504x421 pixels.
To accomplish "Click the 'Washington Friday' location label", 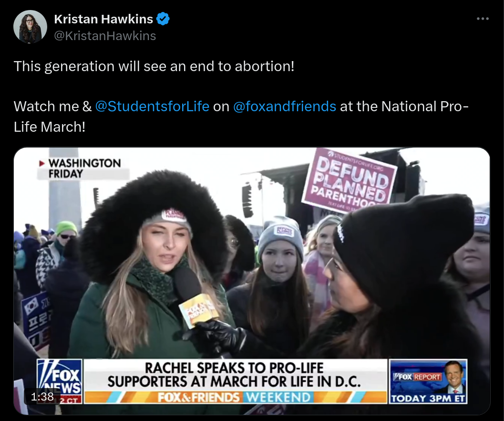I will [x=84, y=168].
